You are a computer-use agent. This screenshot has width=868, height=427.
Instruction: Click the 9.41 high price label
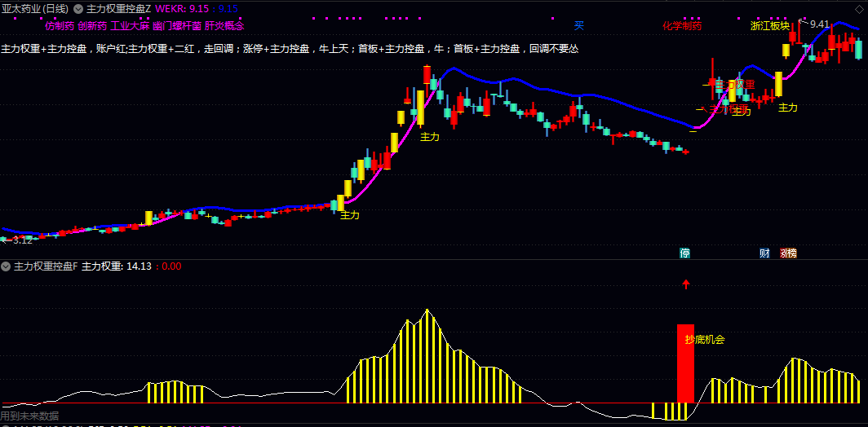820,24
